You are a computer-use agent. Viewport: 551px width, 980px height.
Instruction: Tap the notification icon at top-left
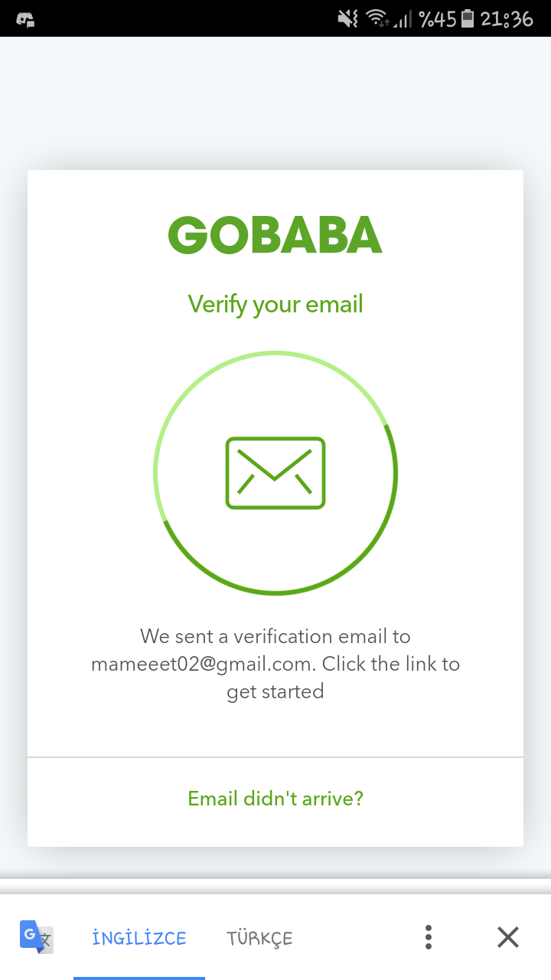[24, 19]
